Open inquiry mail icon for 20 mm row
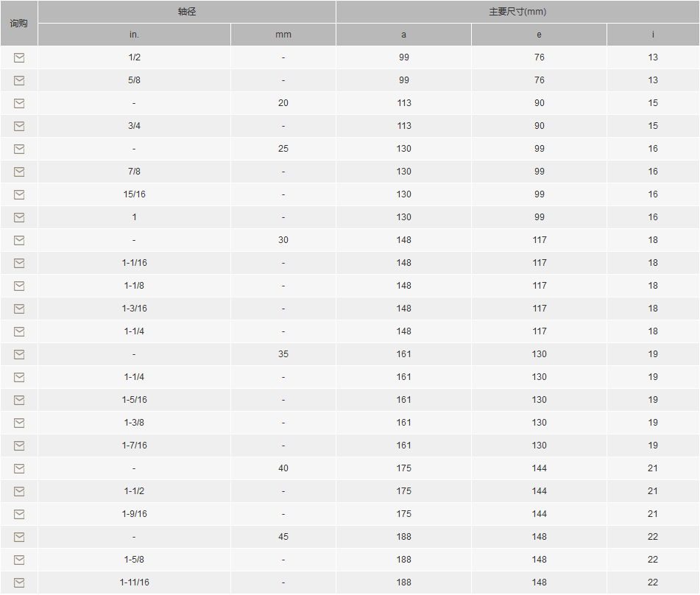The height and width of the screenshot is (595, 700). click(x=19, y=103)
